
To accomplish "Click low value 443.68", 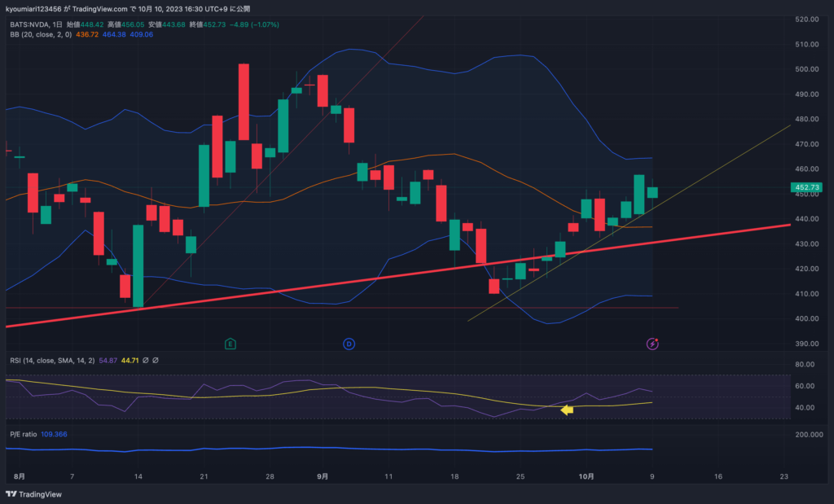I will pyautogui.click(x=173, y=24).
